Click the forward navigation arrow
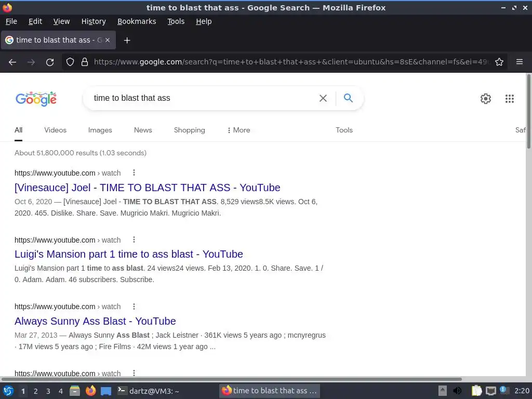This screenshot has height=399, width=532. [x=31, y=62]
